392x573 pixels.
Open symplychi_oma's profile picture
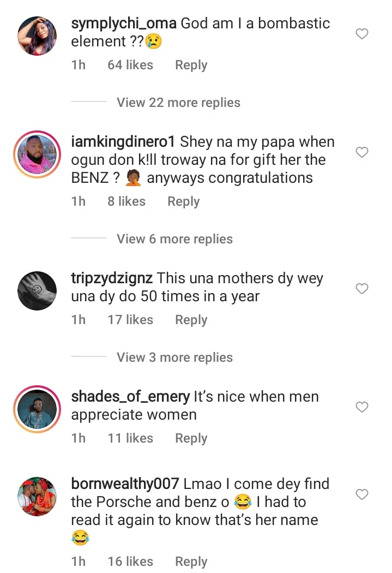point(37,36)
